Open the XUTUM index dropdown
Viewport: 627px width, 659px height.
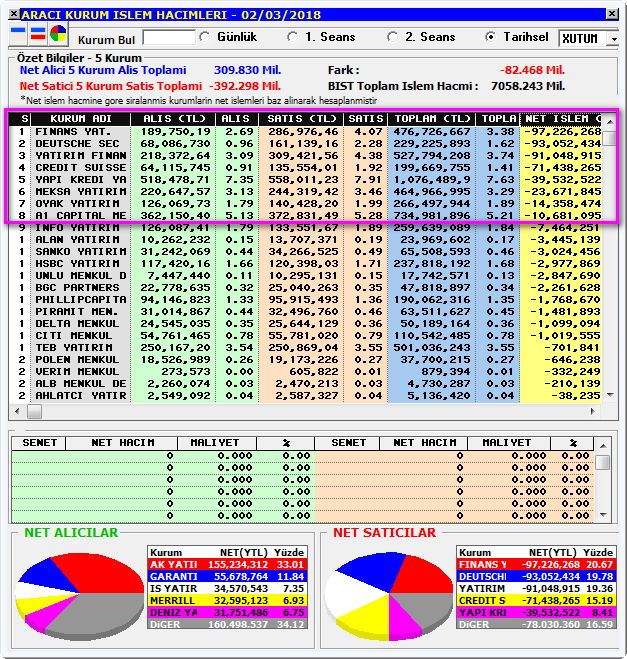pyautogui.click(x=614, y=39)
